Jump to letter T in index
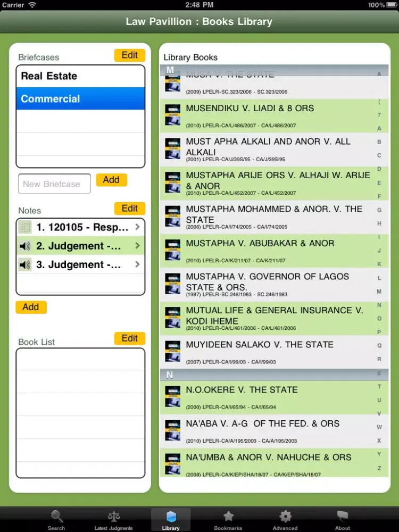399x532 pixels. click(x=379, y=386)
